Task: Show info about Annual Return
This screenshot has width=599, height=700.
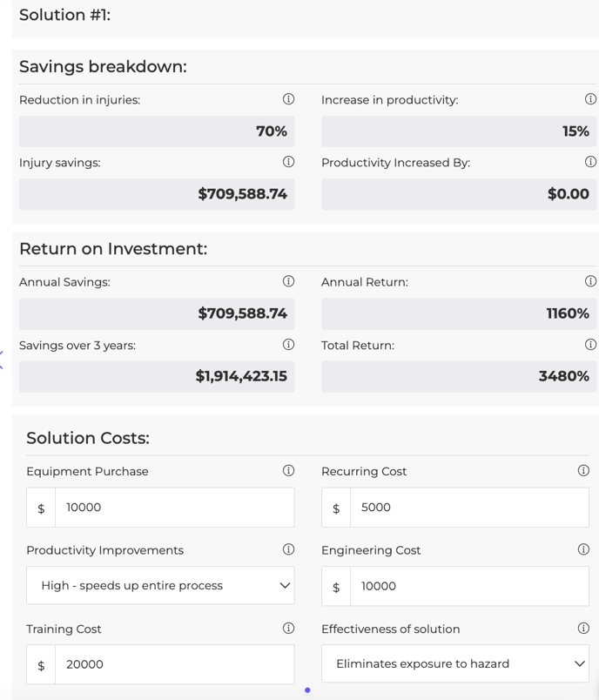Action: coord(590,281)
